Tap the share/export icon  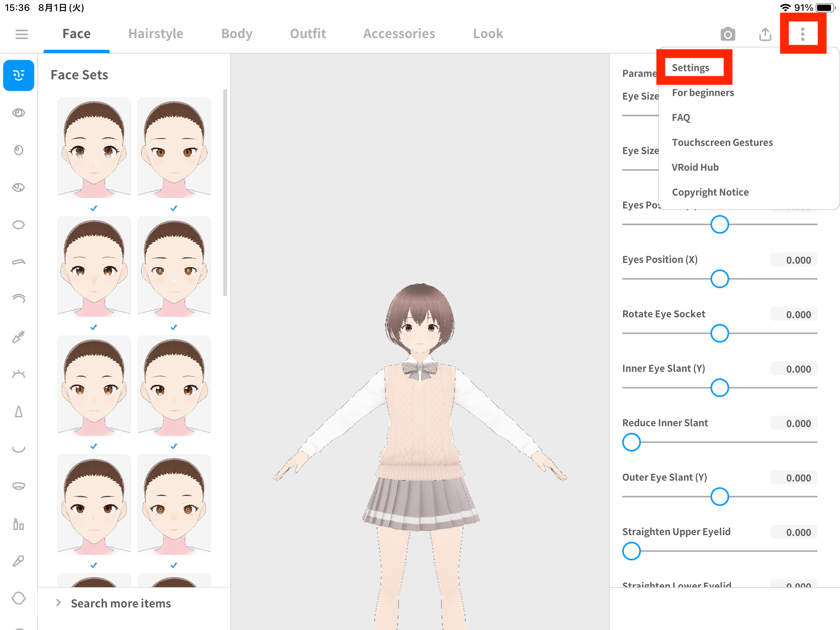pyautogui.click(x=765, y=34)
